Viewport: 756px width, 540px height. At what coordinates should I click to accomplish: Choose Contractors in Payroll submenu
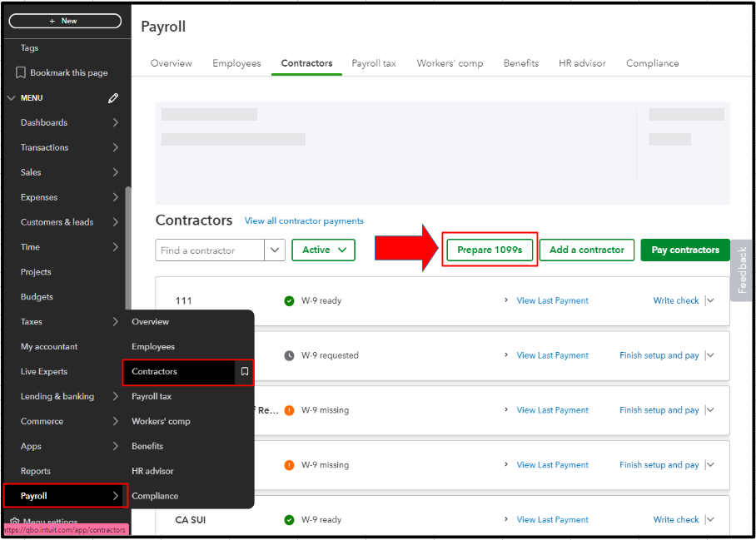coord(178,371)
